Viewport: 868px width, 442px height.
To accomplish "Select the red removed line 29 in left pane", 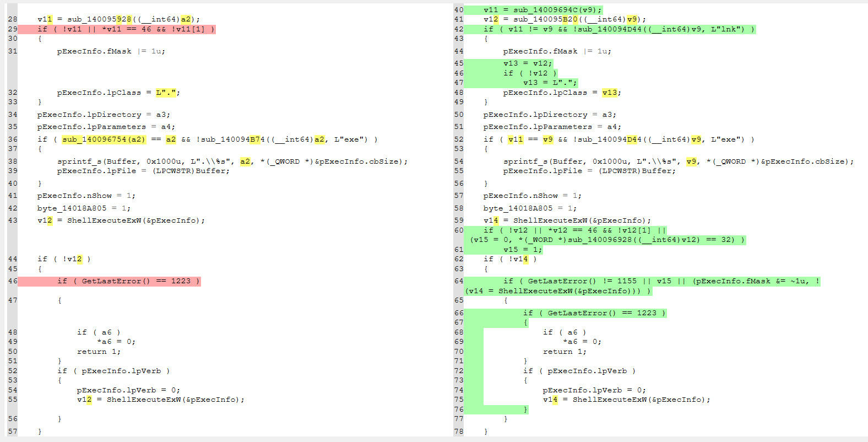I will pyautogui.click(x=126, y=29).
